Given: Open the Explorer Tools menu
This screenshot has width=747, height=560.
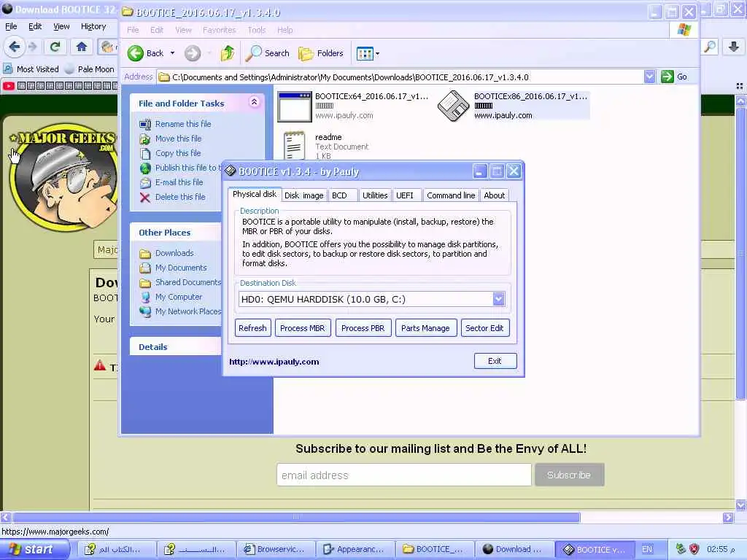Looking at the screenshot, I should (x=256, y=30).
